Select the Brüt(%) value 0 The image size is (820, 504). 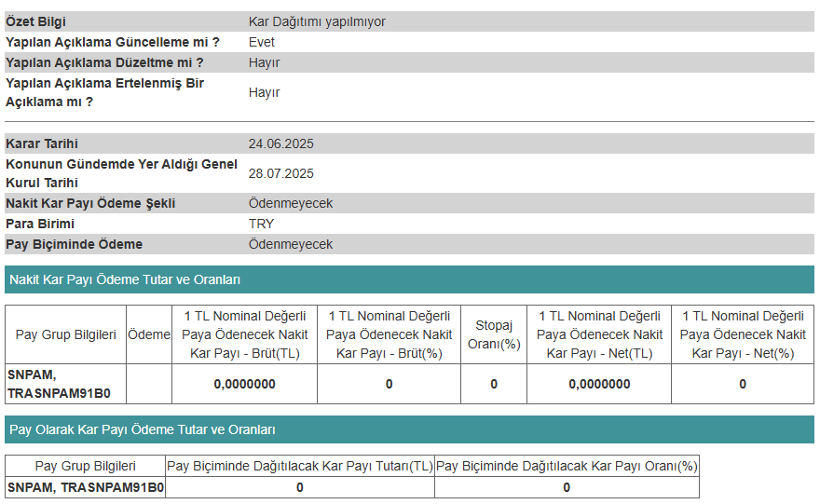[x=389, y=384]
